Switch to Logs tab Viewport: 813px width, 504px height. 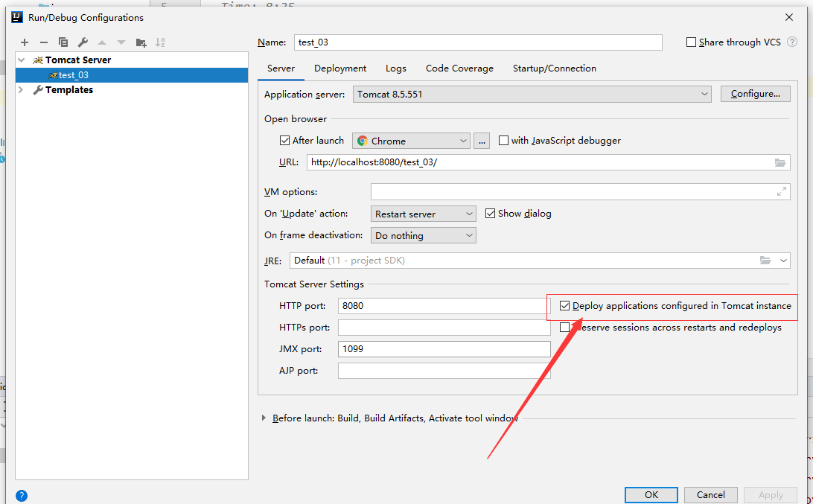396,68
